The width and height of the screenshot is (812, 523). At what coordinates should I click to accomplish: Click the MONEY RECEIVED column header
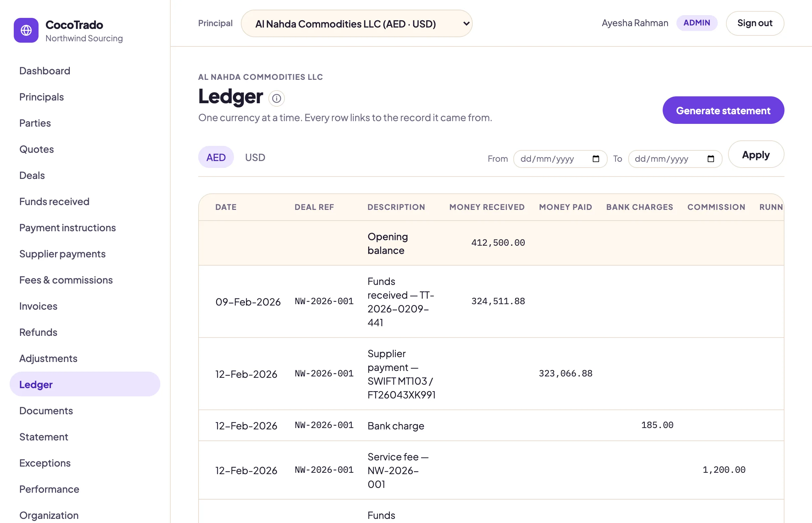[487, 207]
